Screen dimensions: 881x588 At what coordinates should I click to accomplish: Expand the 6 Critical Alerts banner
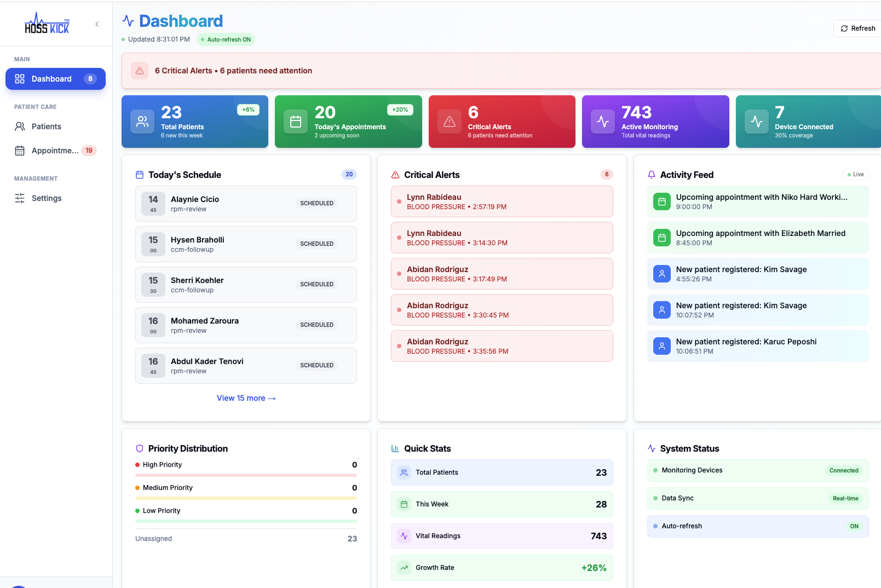click(233, 71)
